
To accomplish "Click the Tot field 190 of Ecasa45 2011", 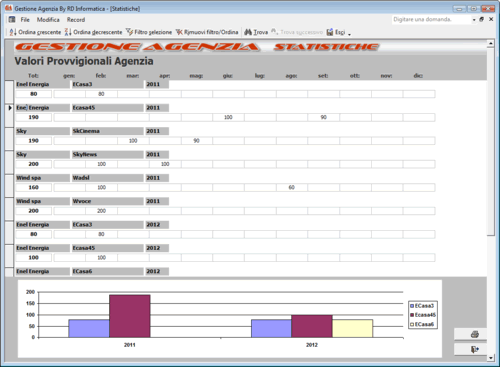I will (x=33, y=117).
